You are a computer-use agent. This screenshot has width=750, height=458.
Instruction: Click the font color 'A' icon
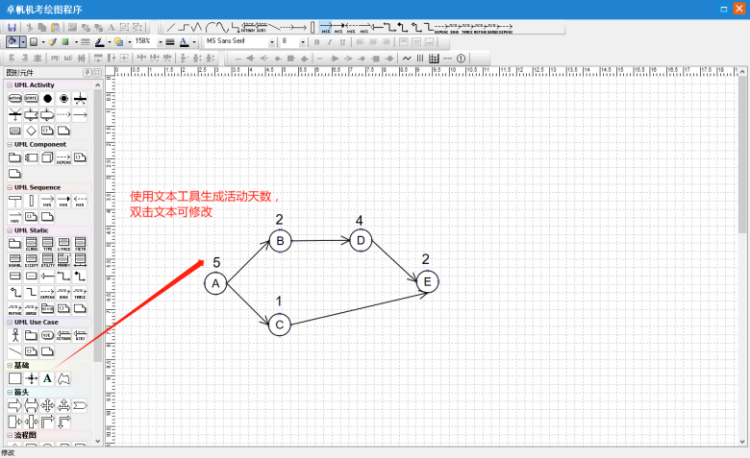[x=184, y=42]
